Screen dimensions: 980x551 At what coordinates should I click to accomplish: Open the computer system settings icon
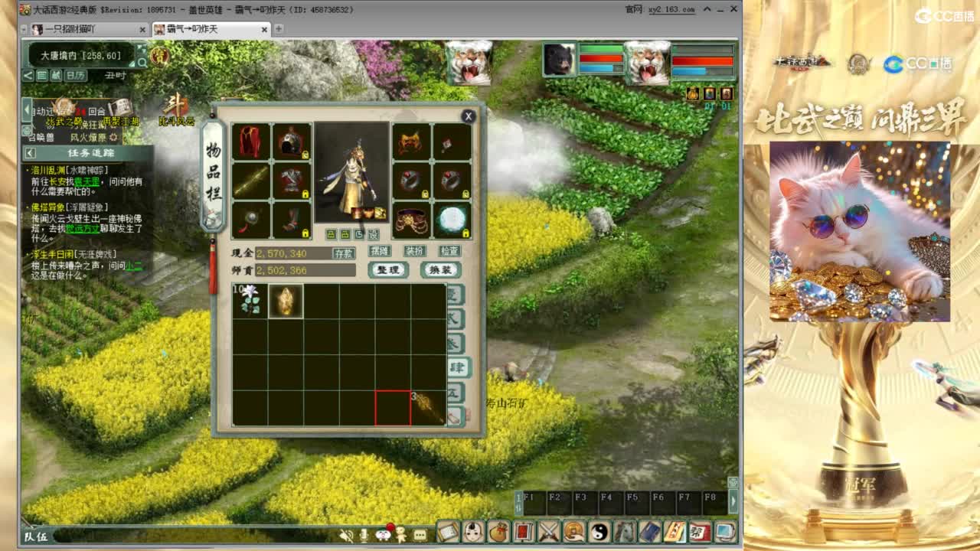(x=724, y=531)
